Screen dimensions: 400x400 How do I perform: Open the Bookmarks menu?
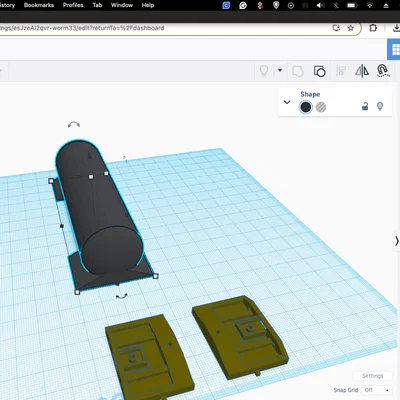point(39,5)
